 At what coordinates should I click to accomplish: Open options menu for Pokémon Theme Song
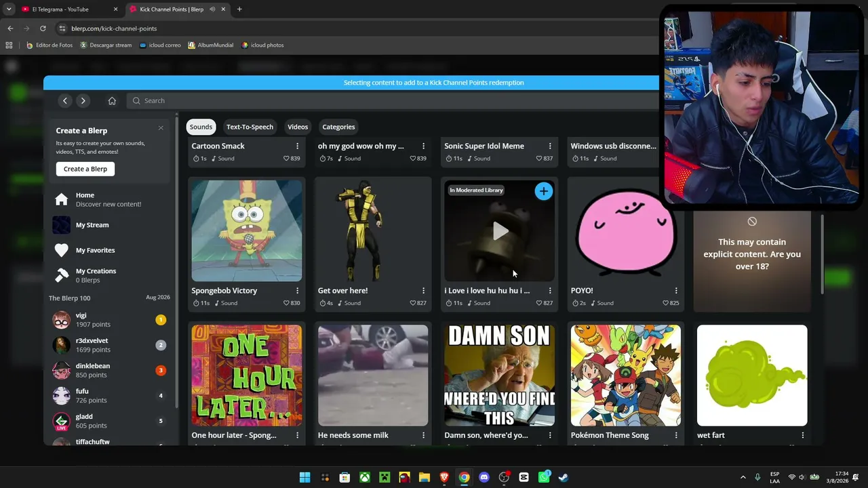click(x=676, y=435)
